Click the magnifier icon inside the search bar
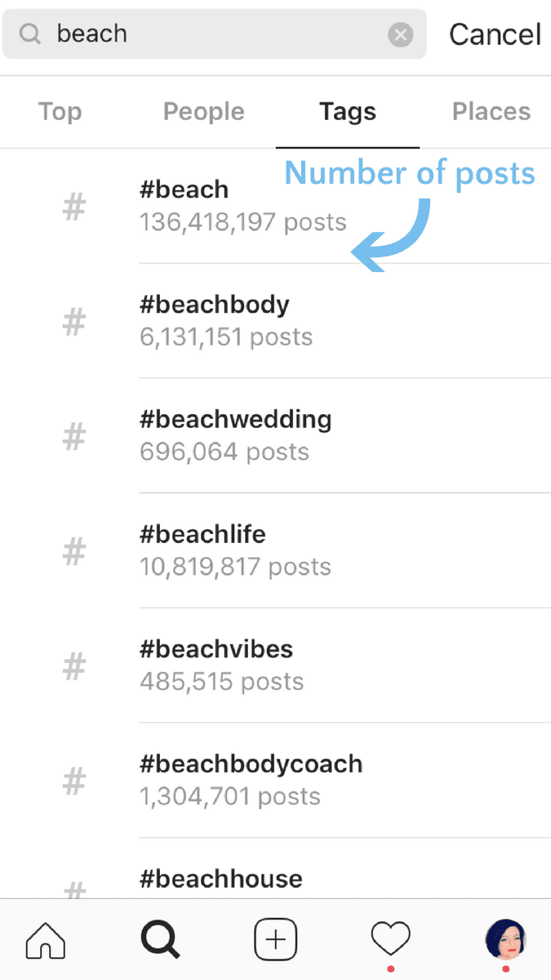Image resolution: width=551 pixels, height=980 pixels. click(29, 33)
